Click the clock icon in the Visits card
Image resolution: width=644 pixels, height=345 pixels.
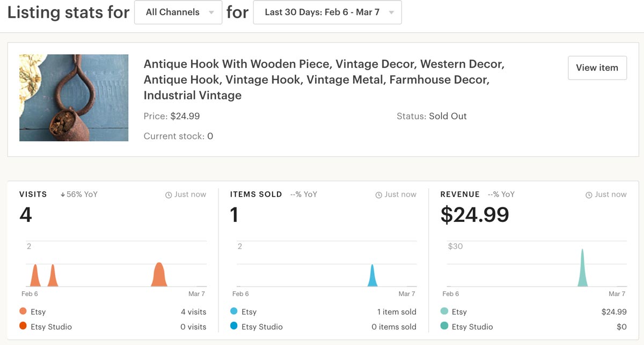coord(169,195)
